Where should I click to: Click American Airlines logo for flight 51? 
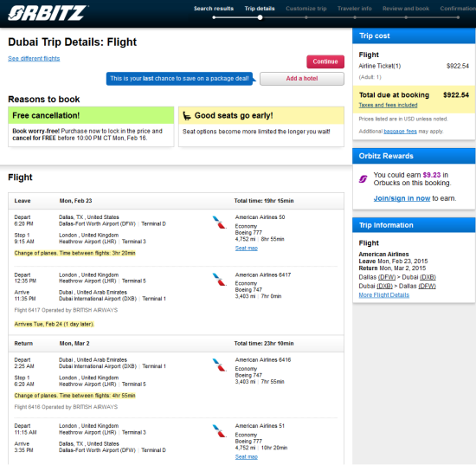pyautogui.click(x=219, y=430)
